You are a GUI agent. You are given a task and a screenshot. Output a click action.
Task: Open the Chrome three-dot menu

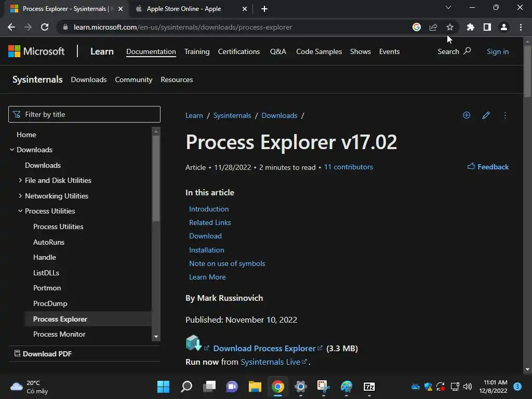(521, 27)
